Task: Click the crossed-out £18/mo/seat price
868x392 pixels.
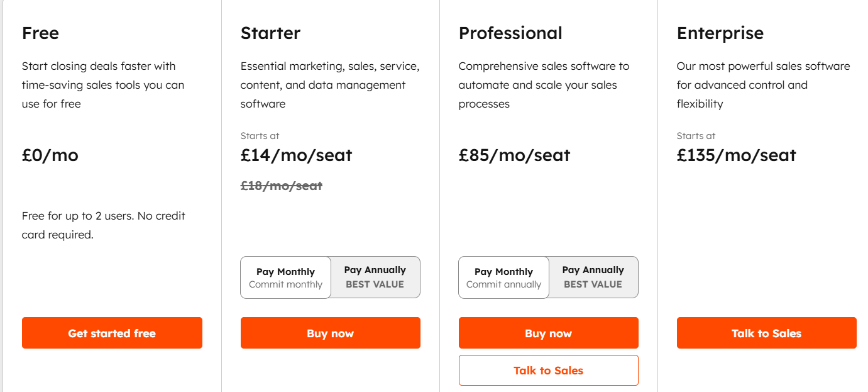Action: 282,186
